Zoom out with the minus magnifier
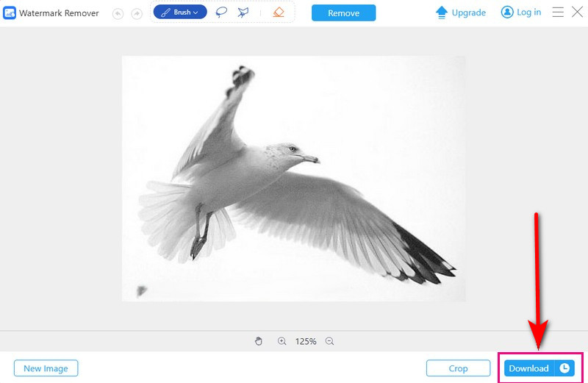Viewport: 588px width, 383px height. (329, 341)
